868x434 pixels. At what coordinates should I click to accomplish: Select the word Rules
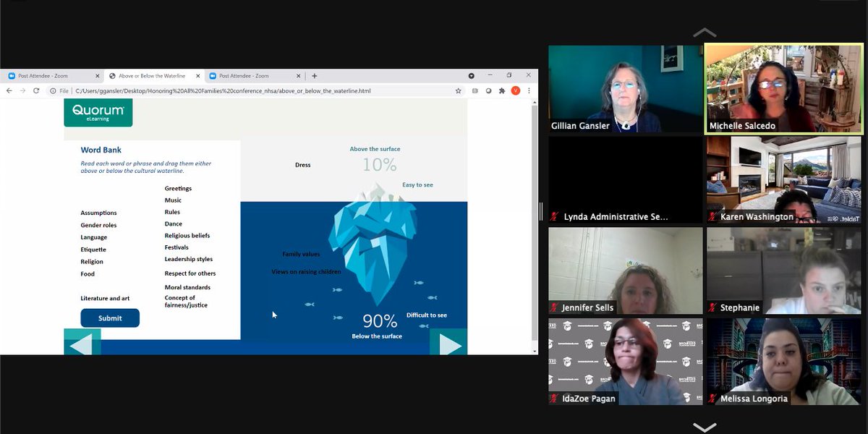pyautogui.click(x=172, y=212)
